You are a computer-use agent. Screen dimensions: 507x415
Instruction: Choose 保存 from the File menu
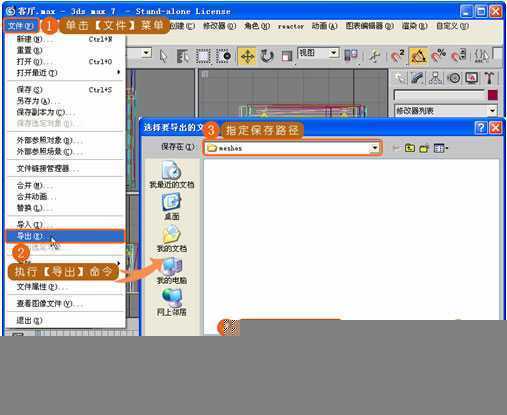click(66, 90)
